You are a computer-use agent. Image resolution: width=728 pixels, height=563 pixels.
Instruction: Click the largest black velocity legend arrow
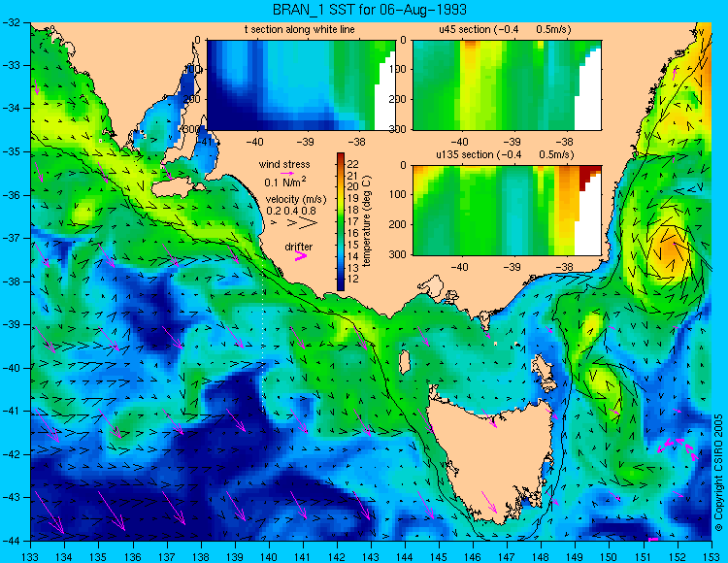(x=309, y=223)
